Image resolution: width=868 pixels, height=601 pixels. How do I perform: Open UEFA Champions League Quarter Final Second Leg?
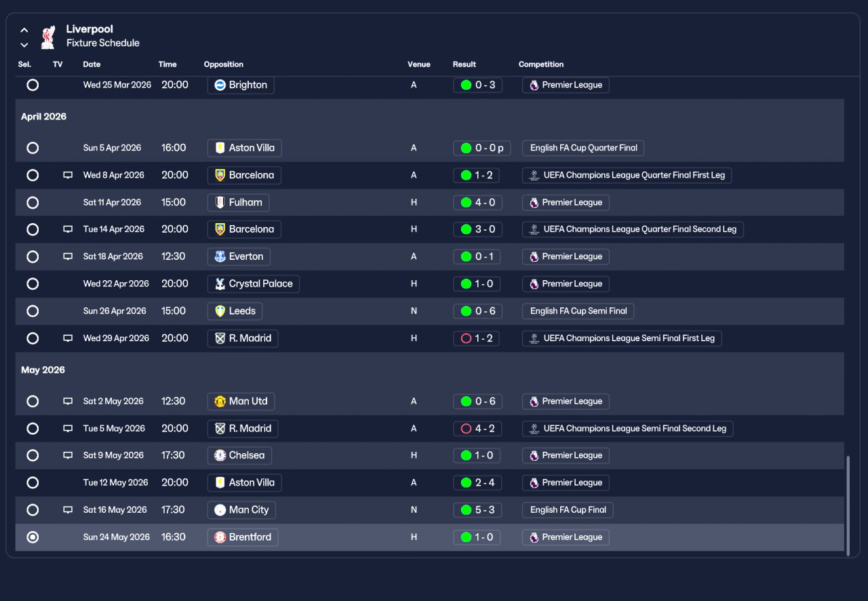point(633,229)
